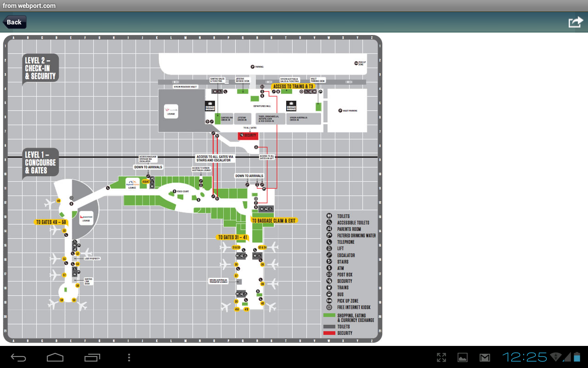This screenshot has width=588, height=368.
Task: Select the Escalator legend icon
Action: [329, 255]
